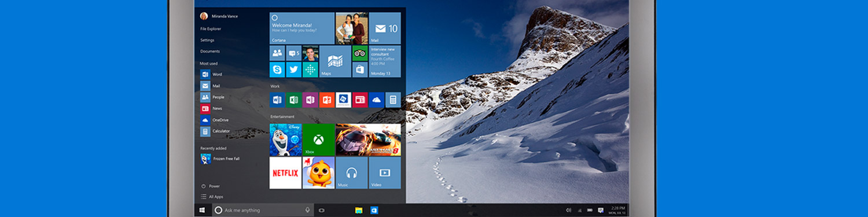This screenshot has width=868, height=217.
Task: Launch the Fitbit tile
Action: click(311, 70)
